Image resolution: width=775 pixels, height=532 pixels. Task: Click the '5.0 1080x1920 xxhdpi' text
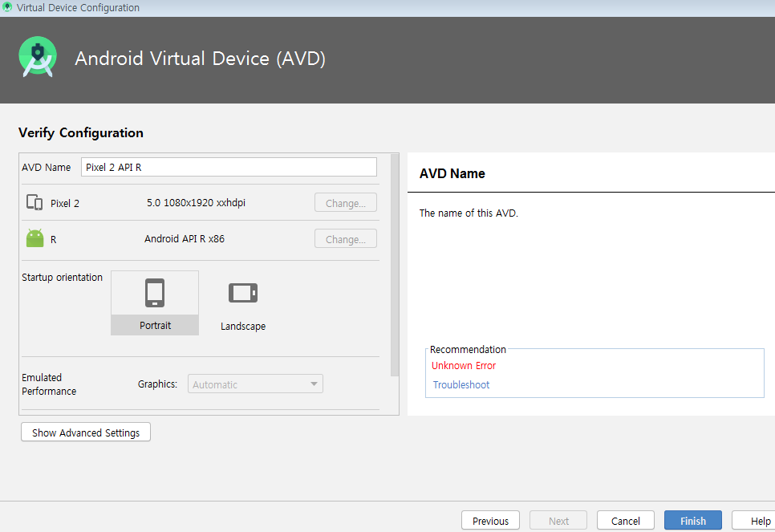[196, 203]
